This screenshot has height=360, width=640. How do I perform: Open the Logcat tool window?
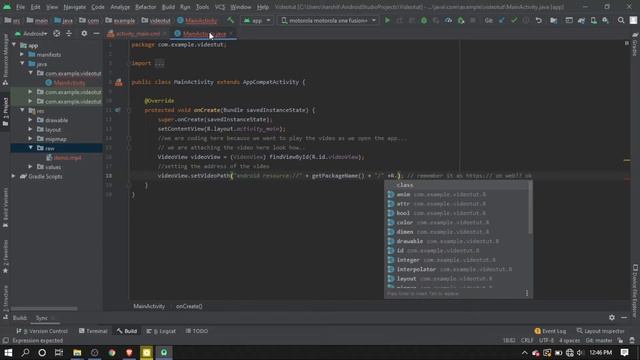coord(161,331)
